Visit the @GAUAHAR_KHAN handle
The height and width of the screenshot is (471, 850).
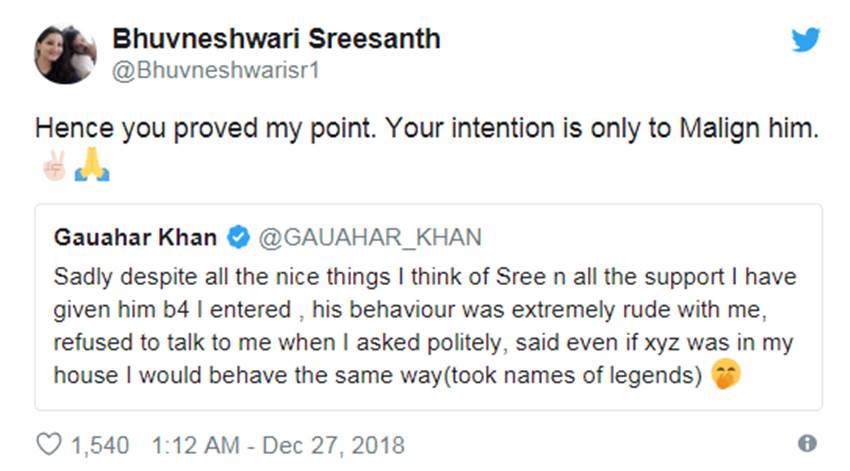pos(370,237)
